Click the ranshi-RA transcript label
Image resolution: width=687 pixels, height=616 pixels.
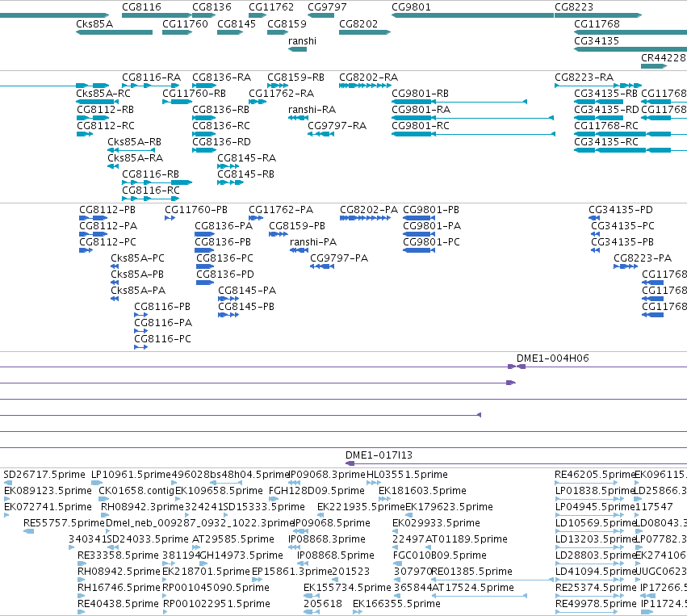point(312,110)
